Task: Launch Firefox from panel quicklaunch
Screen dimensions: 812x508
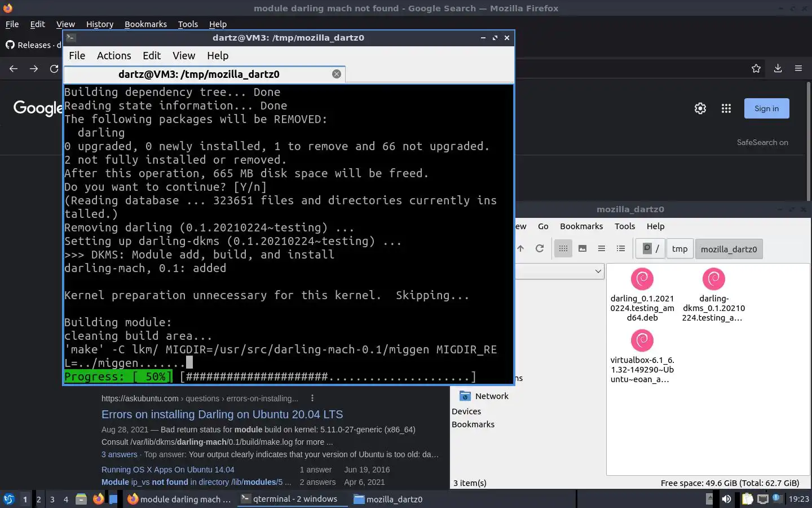Action: (x=98, y=499)
